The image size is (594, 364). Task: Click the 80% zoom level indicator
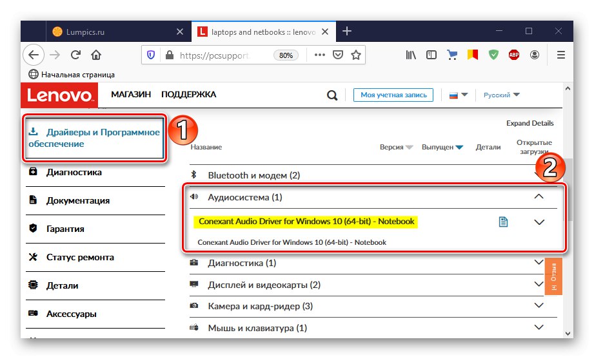286,55
